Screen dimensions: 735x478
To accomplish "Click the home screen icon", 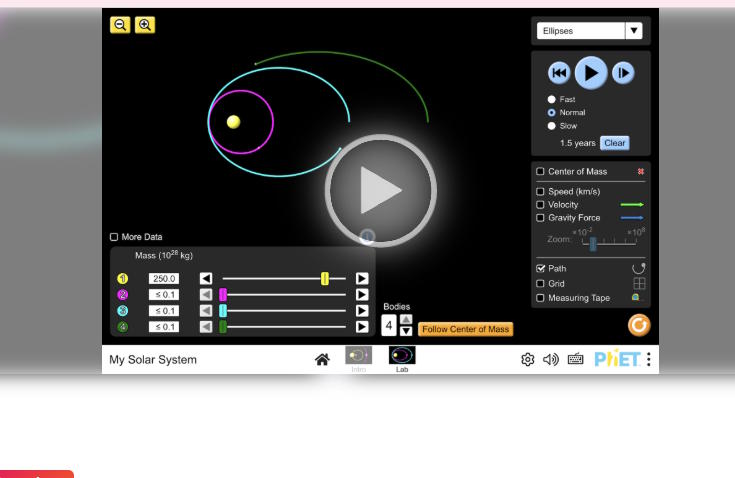I will pos(322,359).
